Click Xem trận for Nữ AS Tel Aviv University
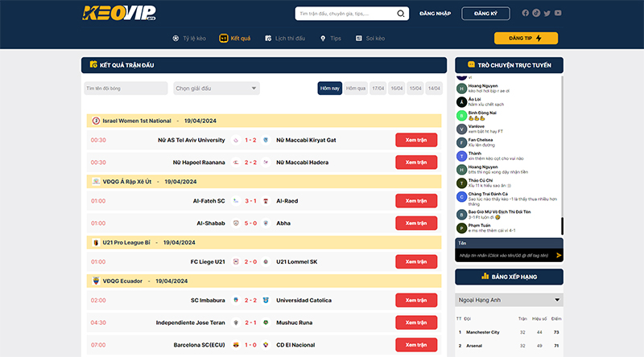Screen dimensions: 644x357 [416, 141]
